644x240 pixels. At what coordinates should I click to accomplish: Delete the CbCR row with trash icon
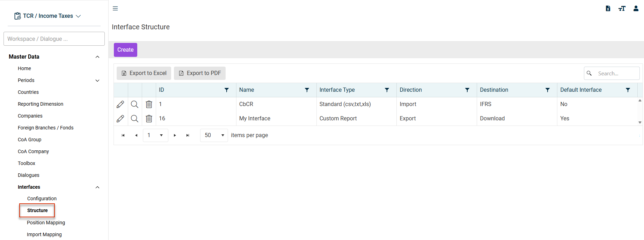[x=149, y=104]
